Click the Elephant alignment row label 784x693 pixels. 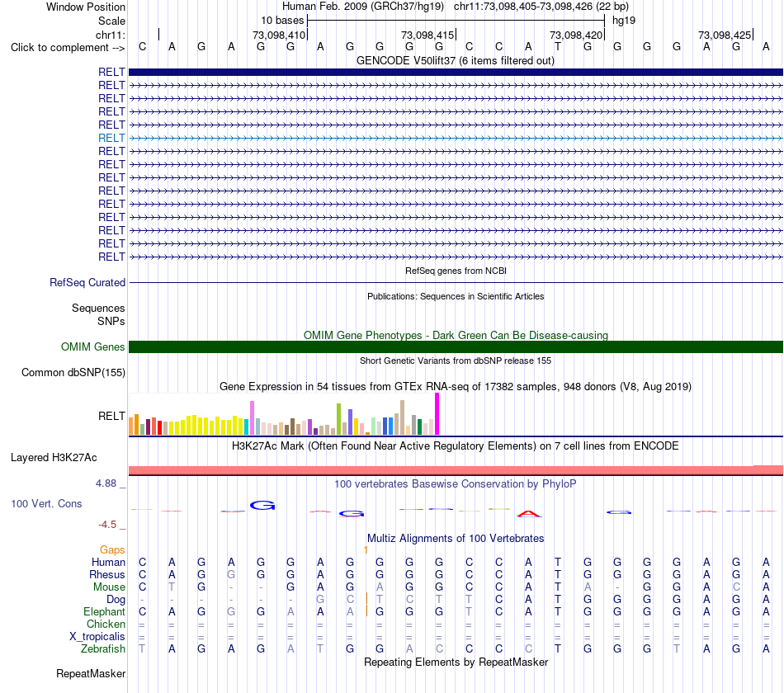pos(104,612)
